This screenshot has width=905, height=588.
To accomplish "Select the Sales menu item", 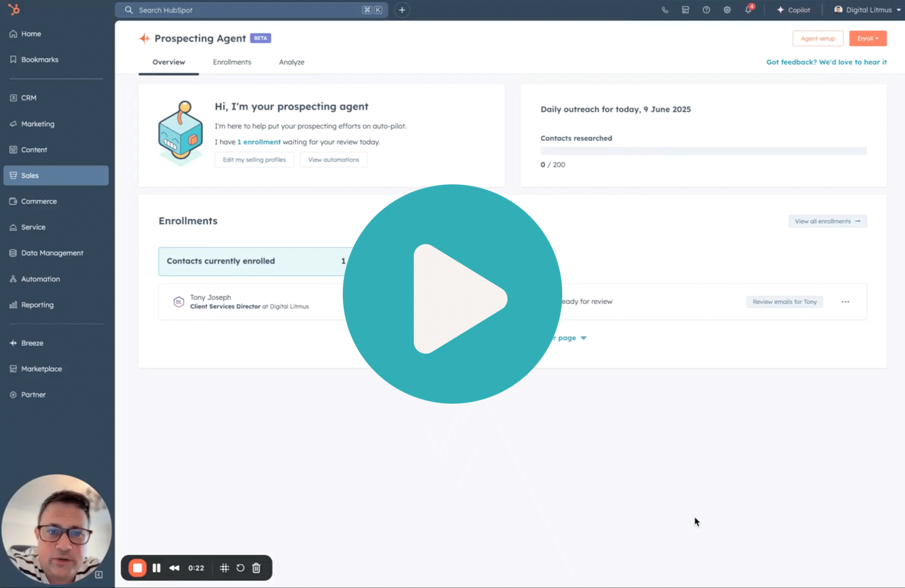I will tap(56, 176).
